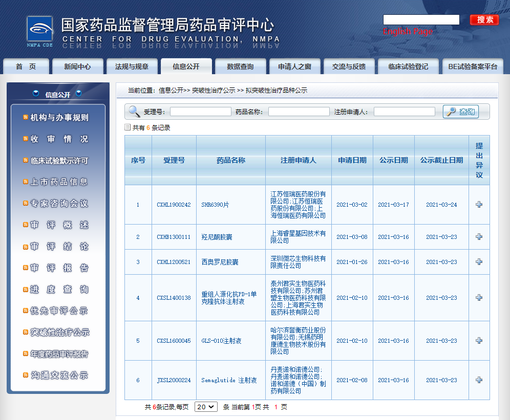
Task: Click plus icon for Semaglutide 注射液 row
Action: tap(479, 380)
